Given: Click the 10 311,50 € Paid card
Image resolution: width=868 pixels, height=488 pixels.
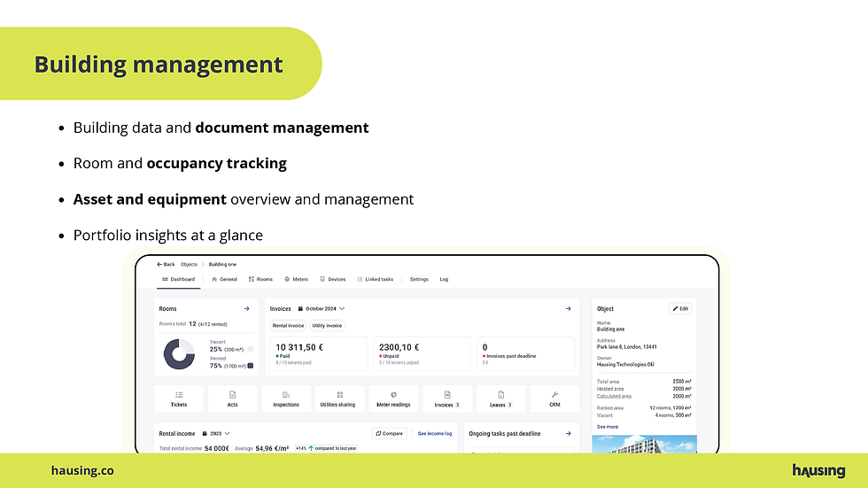Looking at the screenshot, I should [319, 353].
